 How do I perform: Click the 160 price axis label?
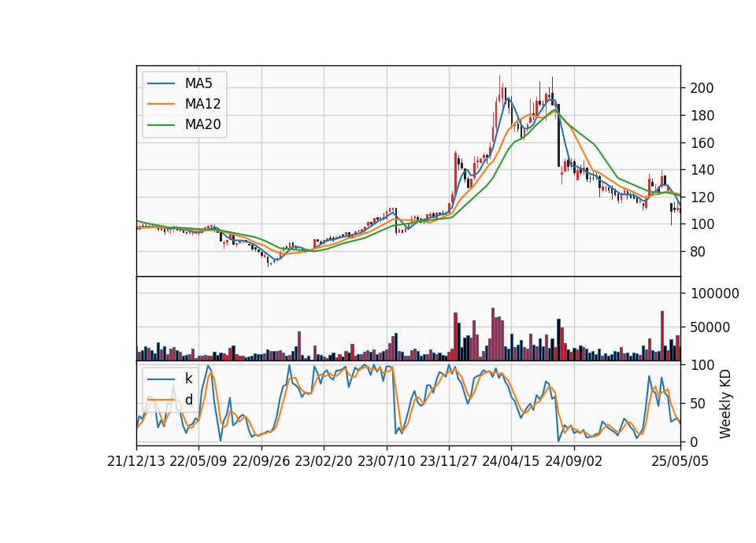pos(702,143)
